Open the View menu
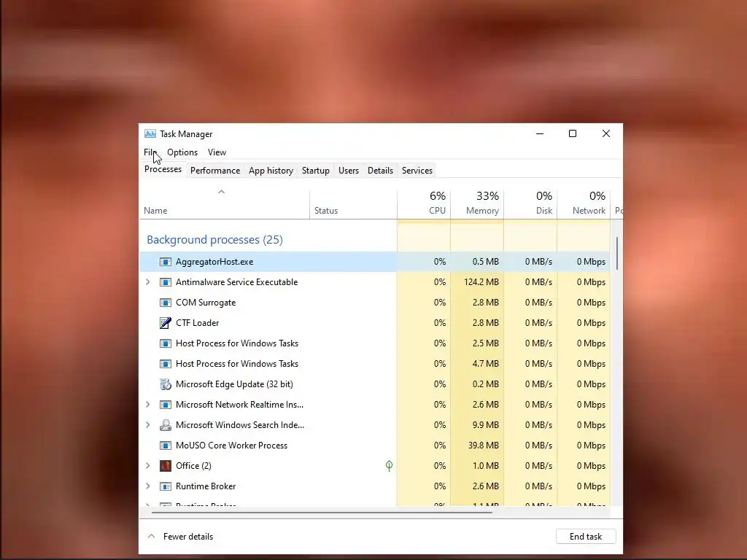The width and height of the screenshot is (747, 560). (217, 152)
